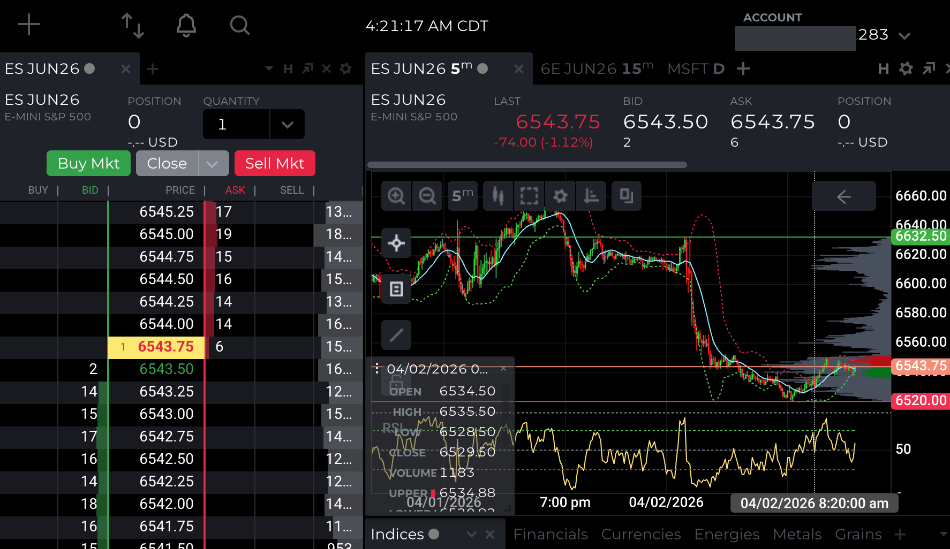This screenshot has height=549, width=950.
Task: Open the quantity dropdown arrow
Action: (x=287, y=125)
